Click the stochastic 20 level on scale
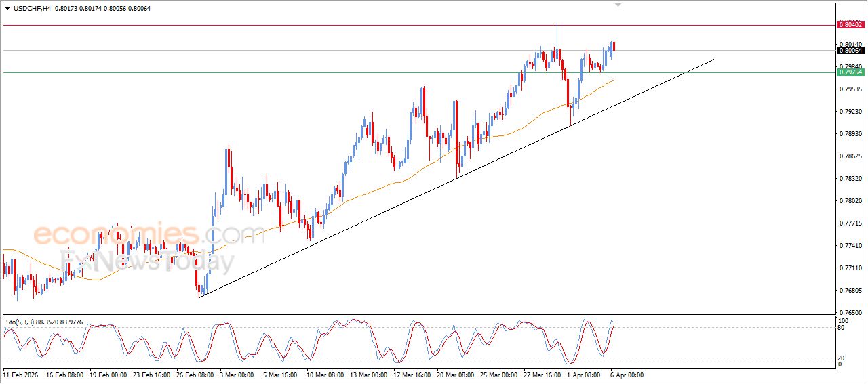Image resolution: width=868 pixels, height=384 pixels. coord(843,358)
